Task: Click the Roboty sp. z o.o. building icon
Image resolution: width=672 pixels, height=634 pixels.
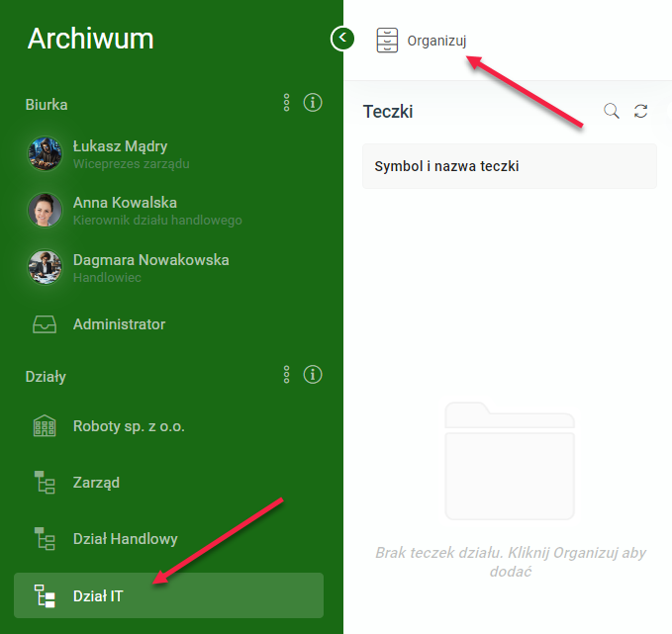Action: (45, 426)
